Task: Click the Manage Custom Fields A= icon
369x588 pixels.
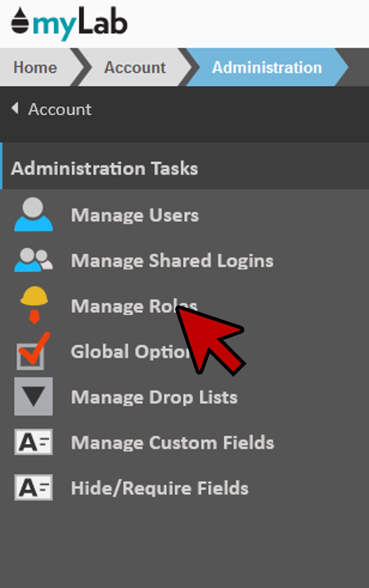Action: tap(33, 442)
